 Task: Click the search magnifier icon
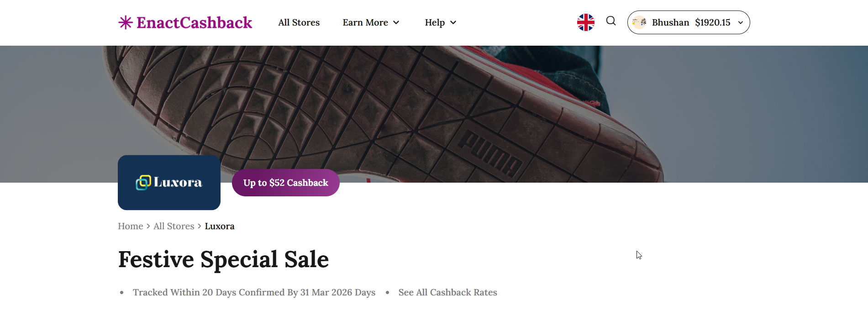[611, 21]
